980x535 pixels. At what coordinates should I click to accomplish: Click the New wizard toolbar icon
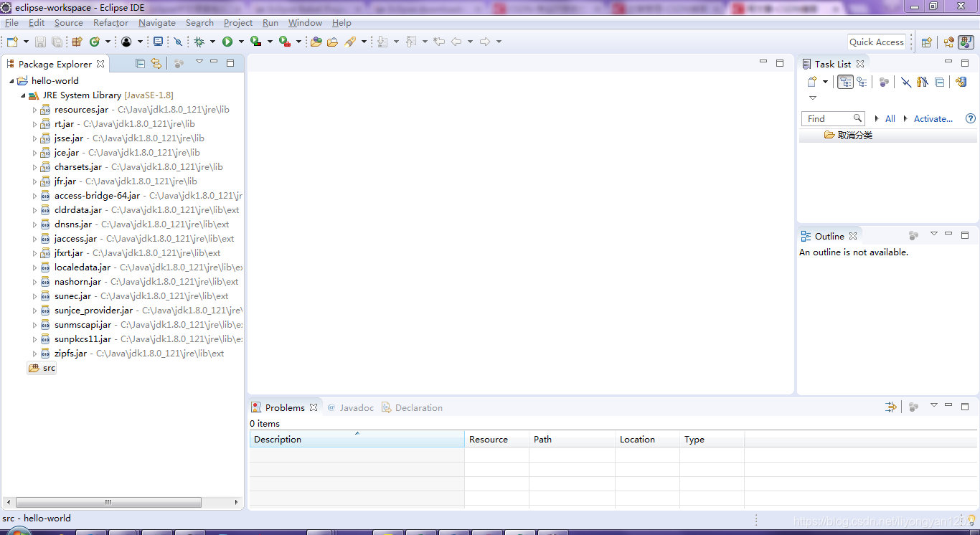tap(12, 42)
